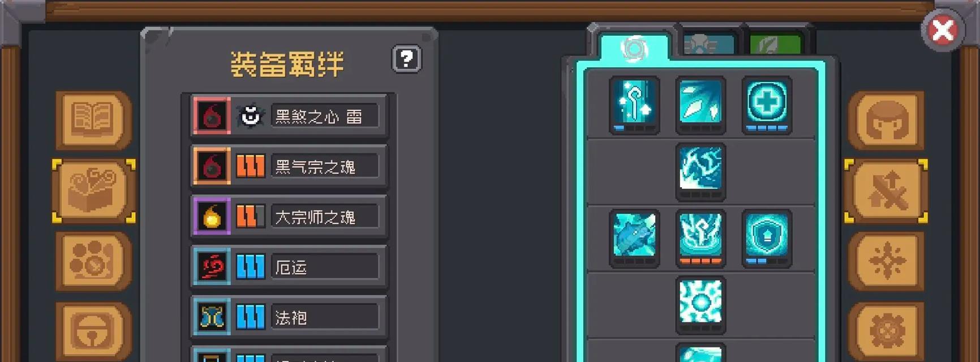Switch to the green leaf tab
980x362 pixels.
pyautogui.click(x=776, y=44)
